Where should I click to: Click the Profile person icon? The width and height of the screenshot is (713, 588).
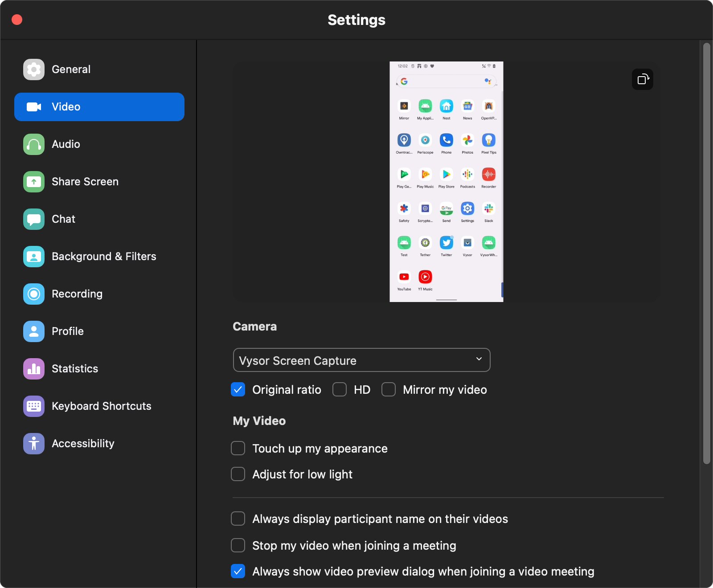[34, 331]
